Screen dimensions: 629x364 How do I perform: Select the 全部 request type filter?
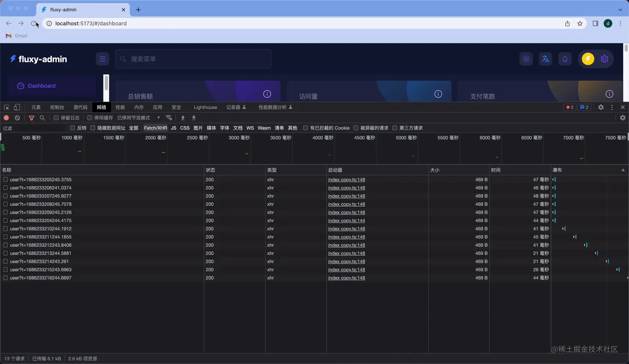[x=134, y=128]
